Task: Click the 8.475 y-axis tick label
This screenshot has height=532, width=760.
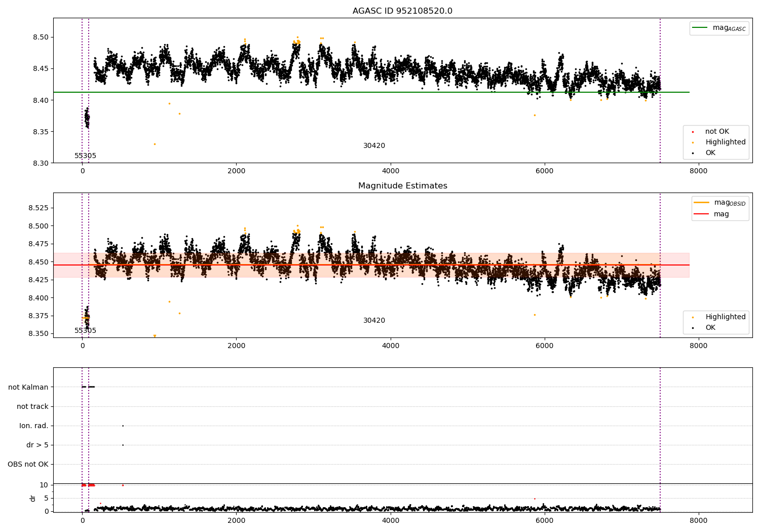Action: (39, 244)
